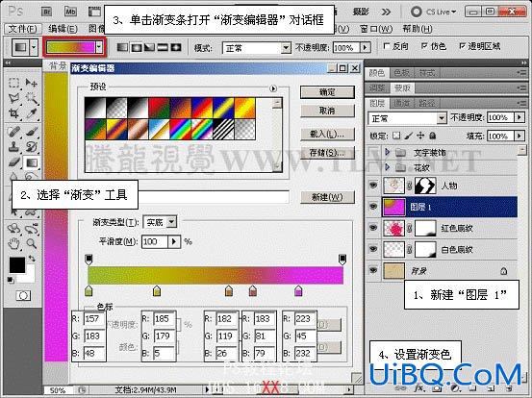Click the 存储(S)... button
The image size is (532, 398).
click(x=327, y=153)
